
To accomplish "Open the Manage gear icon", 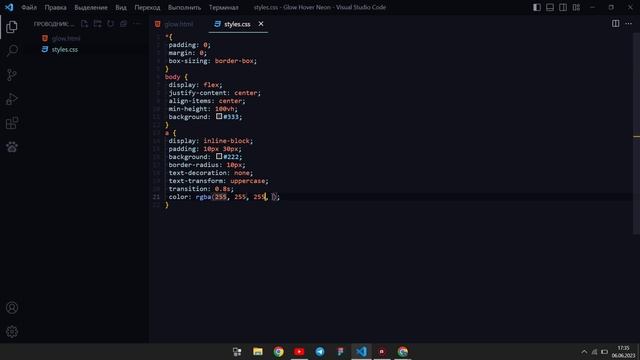I will point(12,331).
